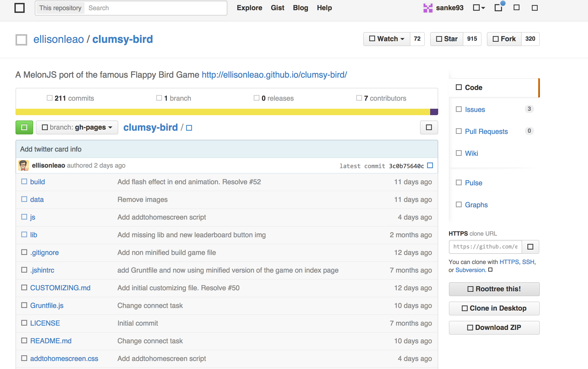Image resolution: width=588 pixels, height=369 pixels.
Task: Star the clumsy-bird repository
Action: pyautogui.click(x=447, y=39)
